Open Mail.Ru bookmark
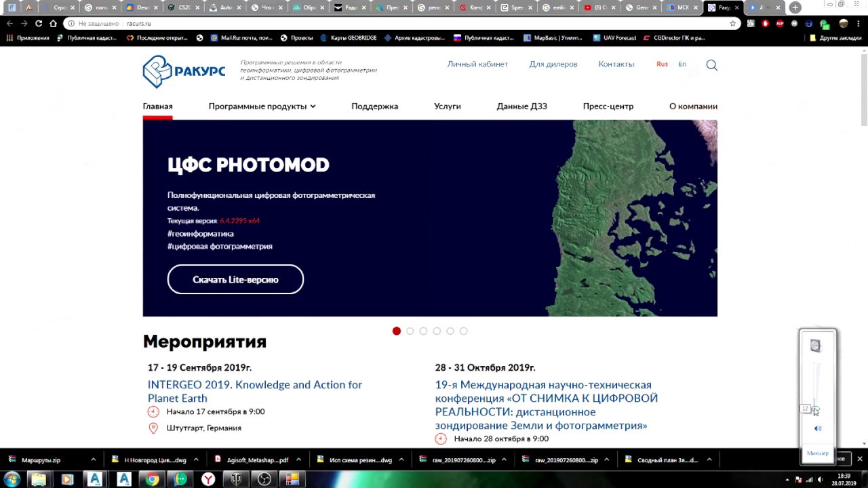 [x=242, y=38]
